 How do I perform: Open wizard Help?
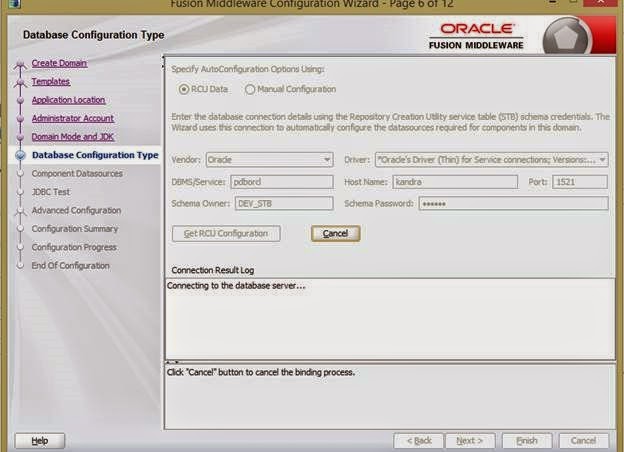(x=40, y=441)
